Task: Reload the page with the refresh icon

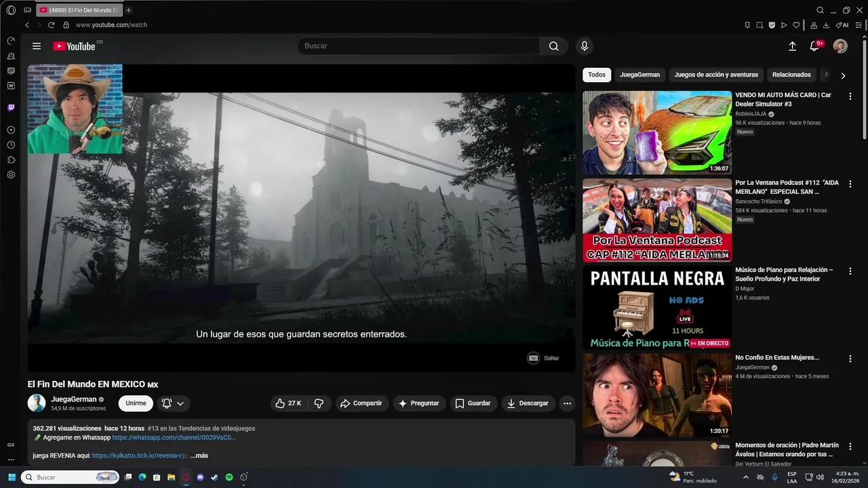Action: [x=51, y=25]
